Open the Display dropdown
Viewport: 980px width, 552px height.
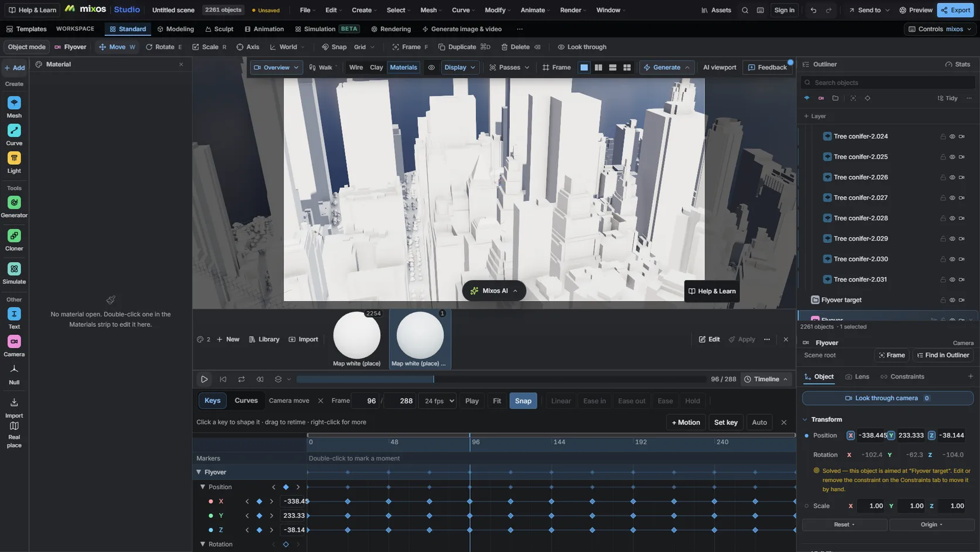click(460, 67)
